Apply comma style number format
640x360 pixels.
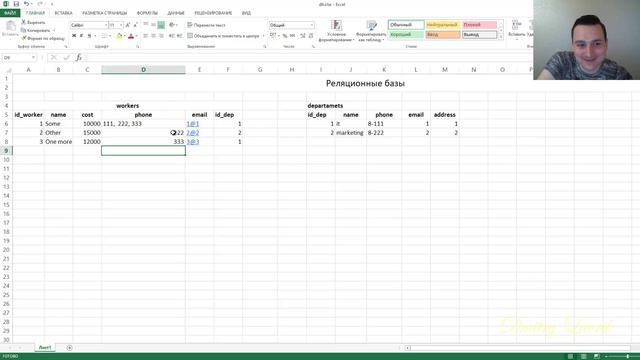[292, 36]
